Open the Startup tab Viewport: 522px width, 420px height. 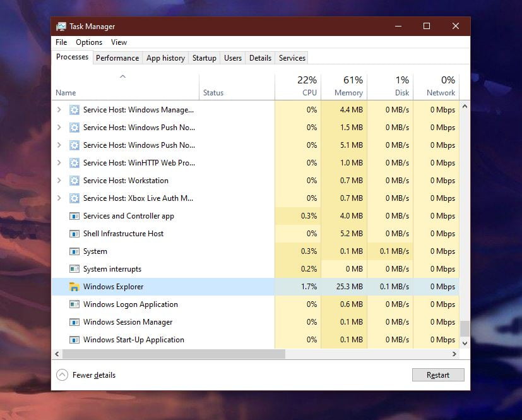click(x=204, y=58)
